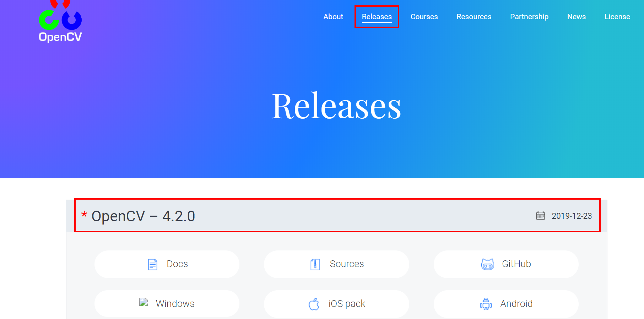Click the large Releases page title
The width and height of the screenshot is (644, 319).
[x=336, y=106]
